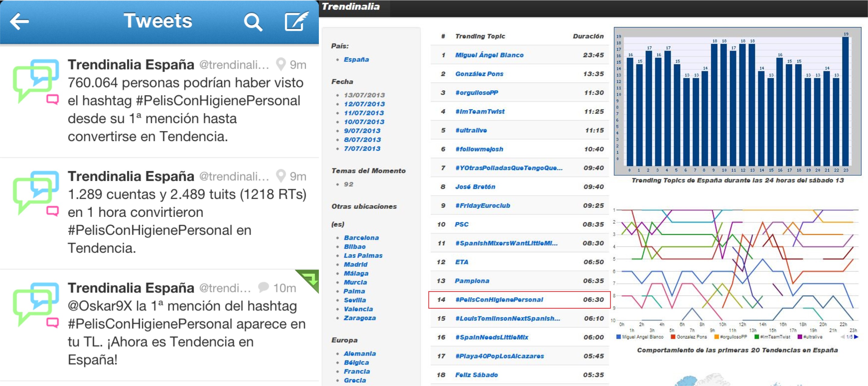
Task: Click orange #orgullosoPP legend swatch
Action: 717,337
